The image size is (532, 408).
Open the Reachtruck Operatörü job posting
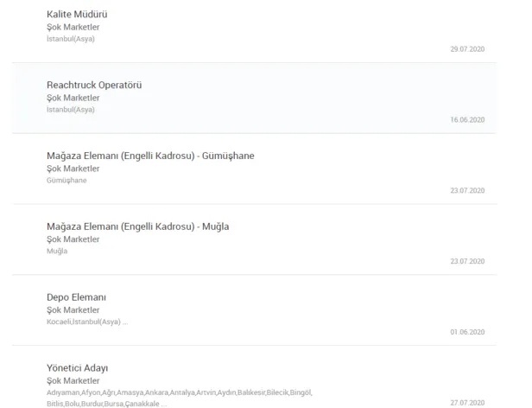tap(93, 85)
